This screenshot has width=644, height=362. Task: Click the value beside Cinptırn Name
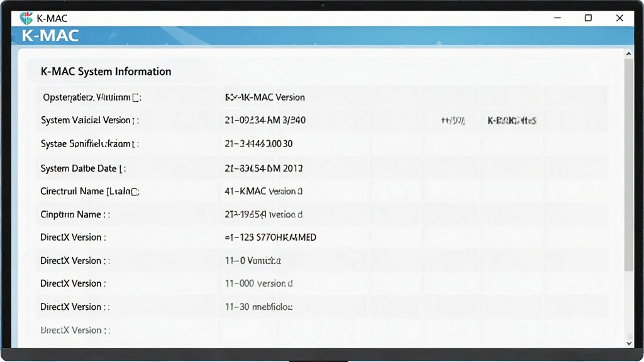264,214
